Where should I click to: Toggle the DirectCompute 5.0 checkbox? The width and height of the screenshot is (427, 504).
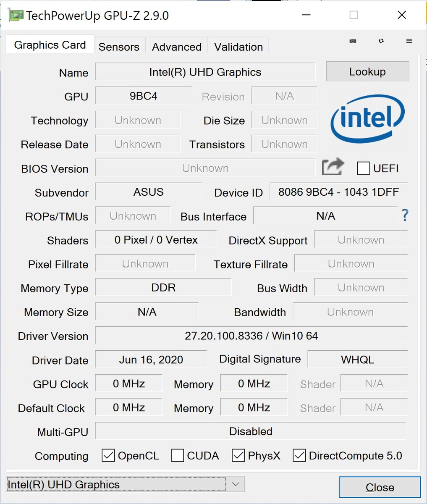[299, 455]
